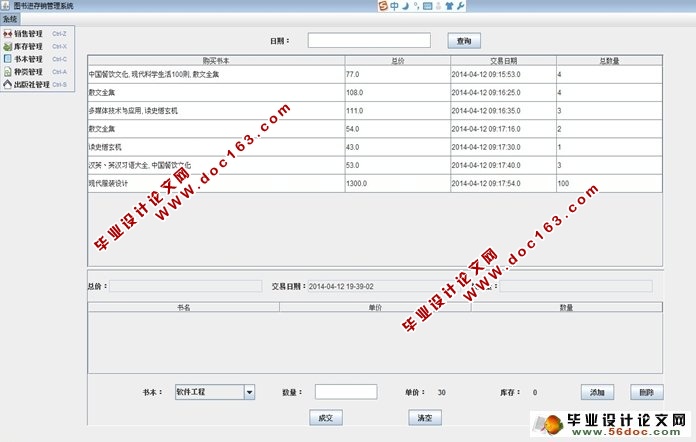696x442 pixels.
Task: Click the green 库存管理 icon
Action: pyautogui.click(x=8, y=47)
